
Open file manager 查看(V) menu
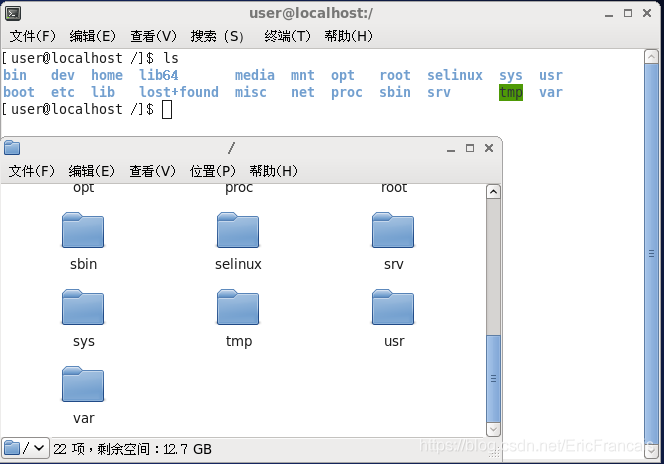152,171
